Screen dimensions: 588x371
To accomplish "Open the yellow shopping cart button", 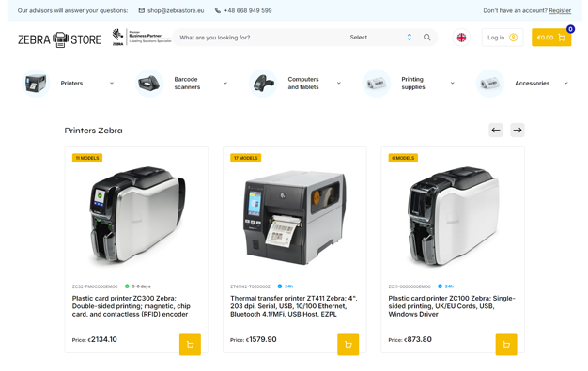I will coord(551,38).
